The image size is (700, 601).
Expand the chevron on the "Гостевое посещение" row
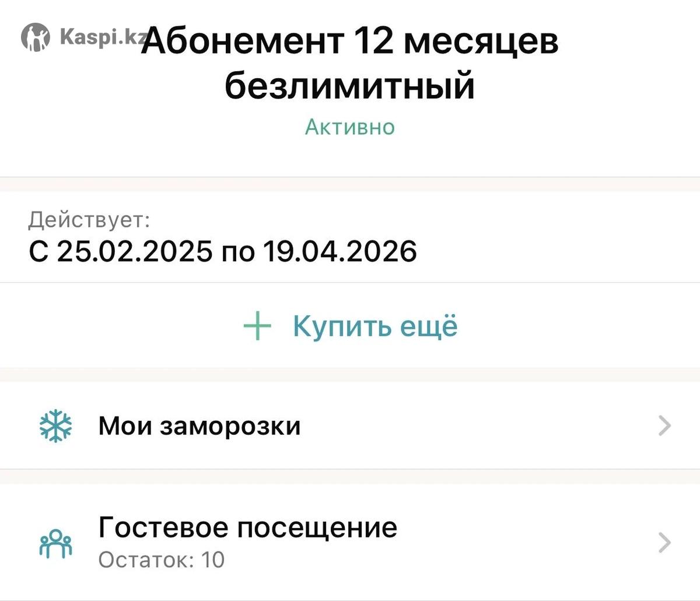664,543
